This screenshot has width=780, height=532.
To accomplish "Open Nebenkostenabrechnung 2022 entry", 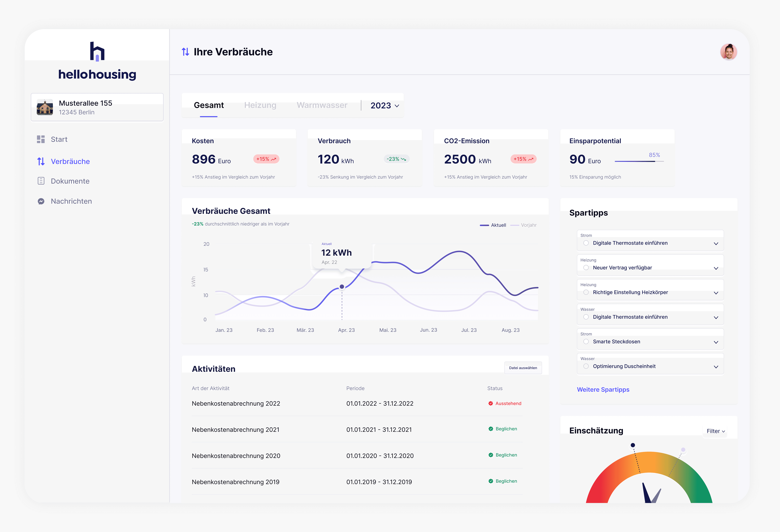I will (x=236, y=403).
